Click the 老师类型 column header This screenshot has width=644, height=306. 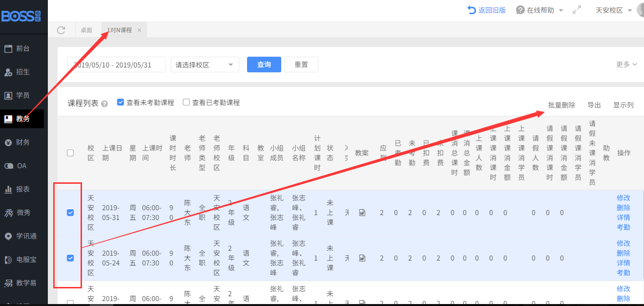pos(202,153)
